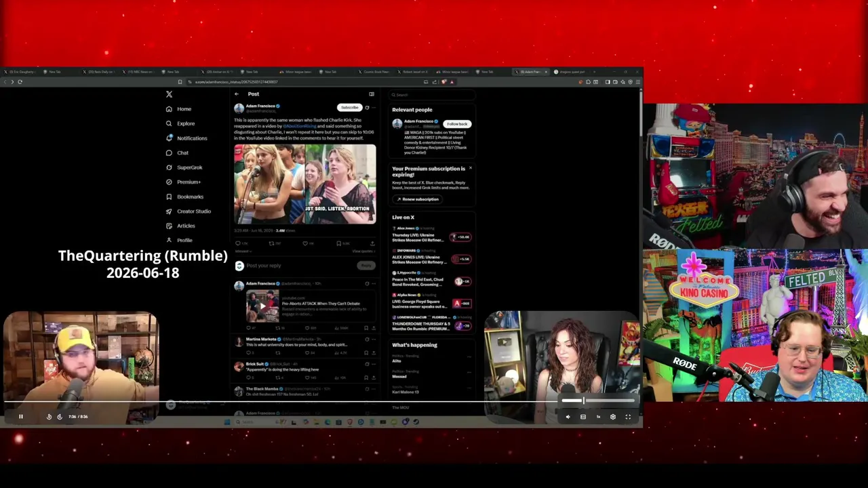Screen dimensions: 868x488
Task: Bookmark the main post
Action: tap(338, 243)
